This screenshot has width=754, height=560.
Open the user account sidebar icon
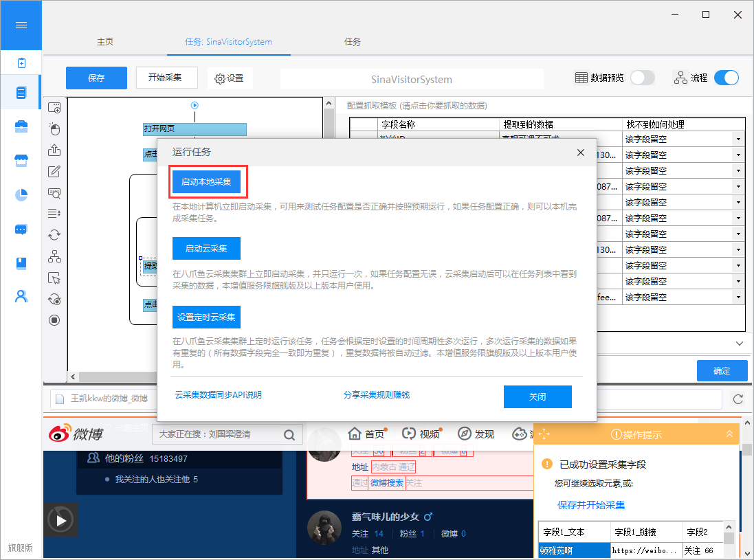coord(21,297)
